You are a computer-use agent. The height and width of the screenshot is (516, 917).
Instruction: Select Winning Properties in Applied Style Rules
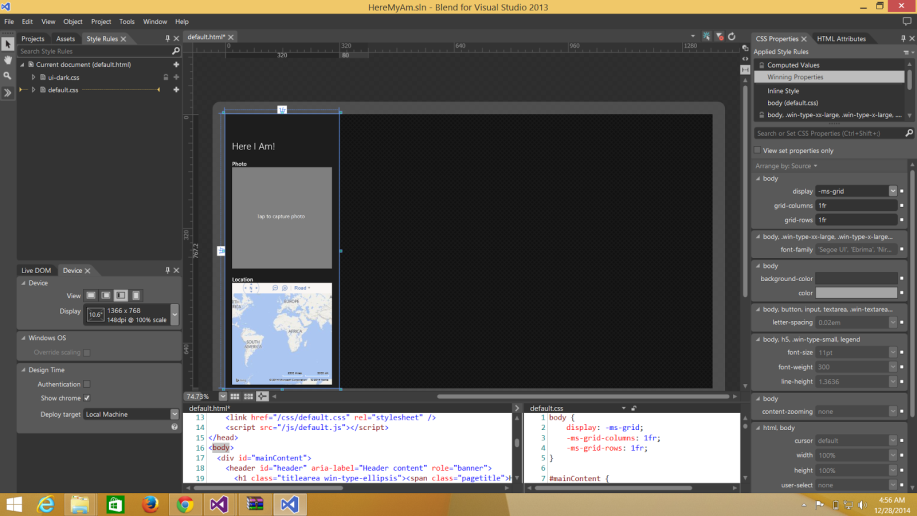(x=795, y=77)
